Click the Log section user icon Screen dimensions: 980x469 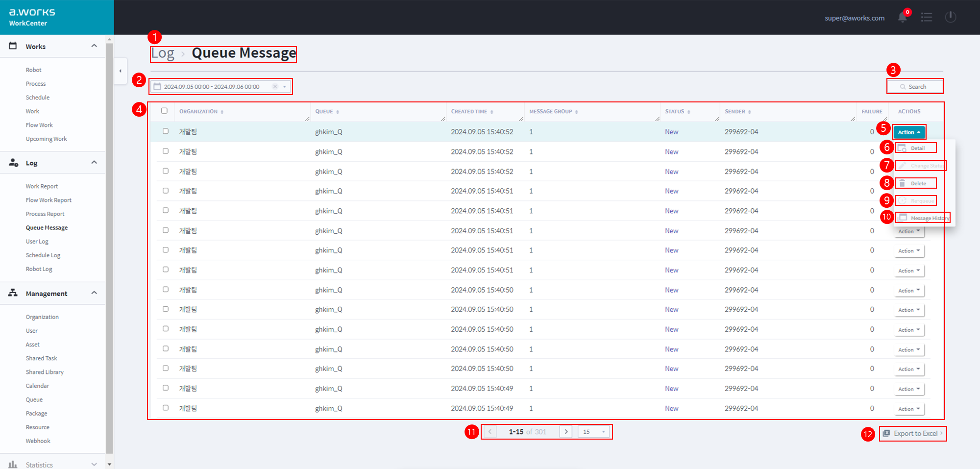click(14, 163)
